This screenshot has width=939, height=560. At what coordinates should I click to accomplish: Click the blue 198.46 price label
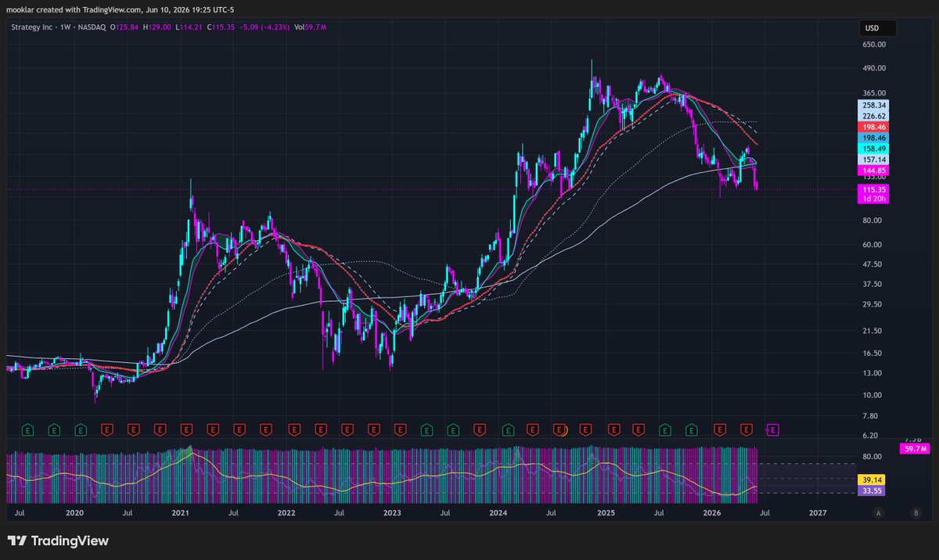873,138
